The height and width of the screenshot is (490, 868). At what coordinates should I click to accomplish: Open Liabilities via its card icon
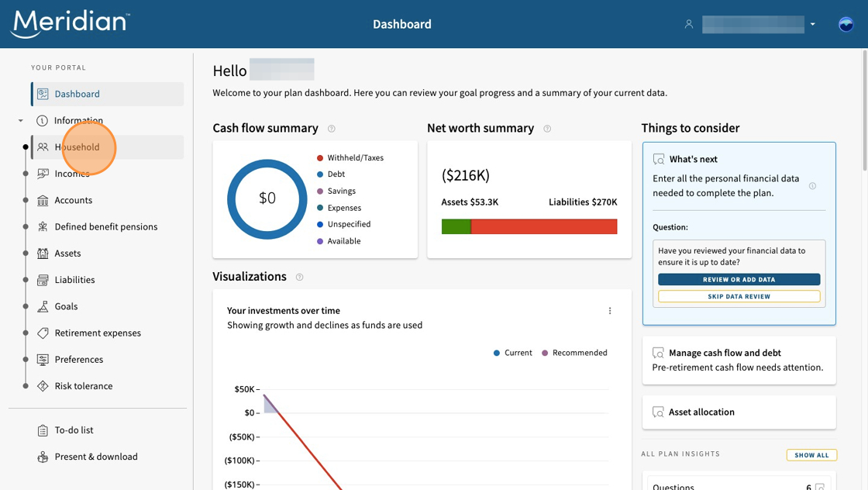[x=43, y=280]
